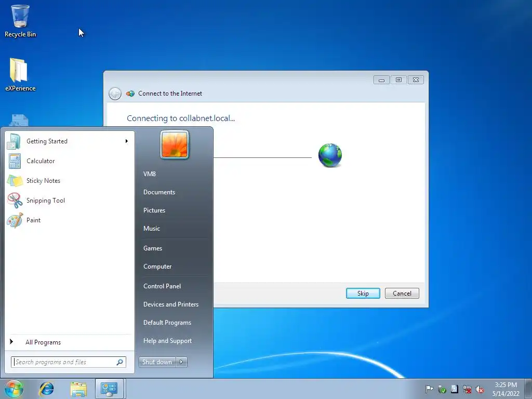Minimize the Connect to the Internet window
532x399 pixels.
(x=382, y=79)
